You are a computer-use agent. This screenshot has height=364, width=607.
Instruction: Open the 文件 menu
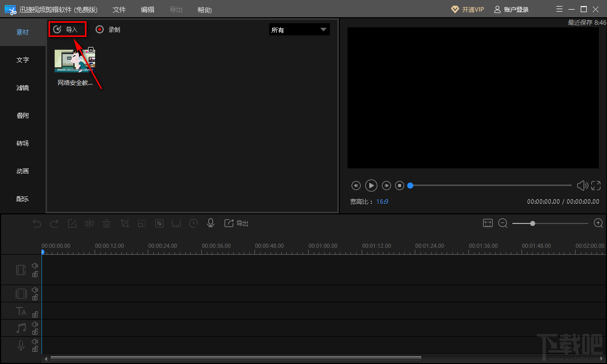[x=119, y=10]
